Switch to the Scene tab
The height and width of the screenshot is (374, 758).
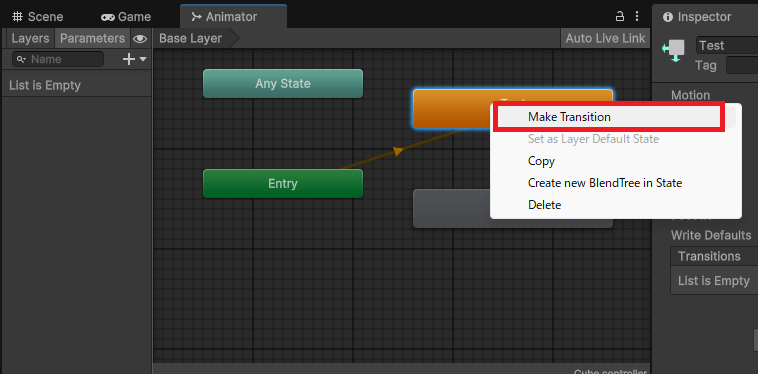click(x=38, y=17)
